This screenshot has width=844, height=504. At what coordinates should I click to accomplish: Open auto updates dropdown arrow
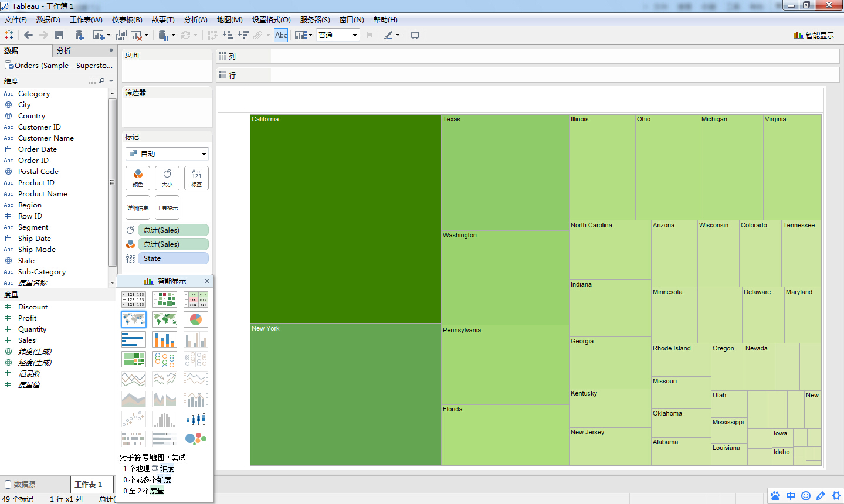tap(196, 35)
